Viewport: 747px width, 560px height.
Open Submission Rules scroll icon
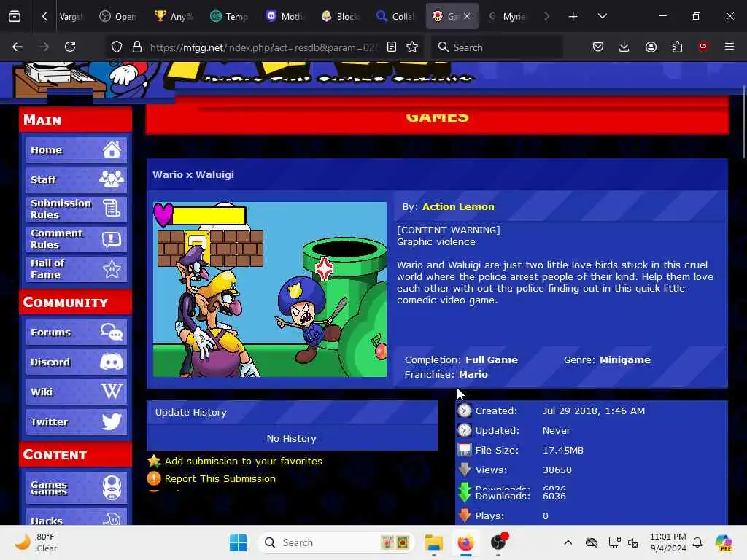[112, 209]
